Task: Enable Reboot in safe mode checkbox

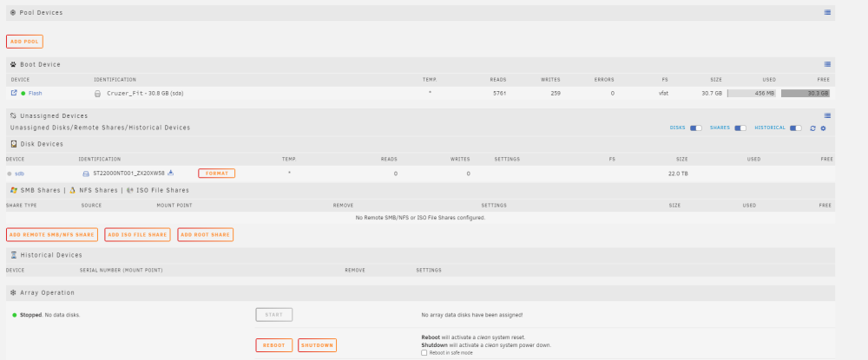Action: point(424,352)
